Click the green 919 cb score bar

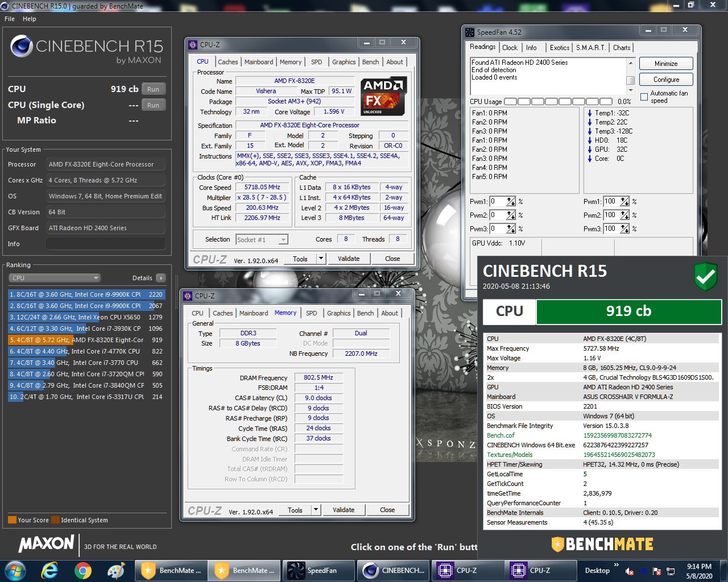[628, 311]
